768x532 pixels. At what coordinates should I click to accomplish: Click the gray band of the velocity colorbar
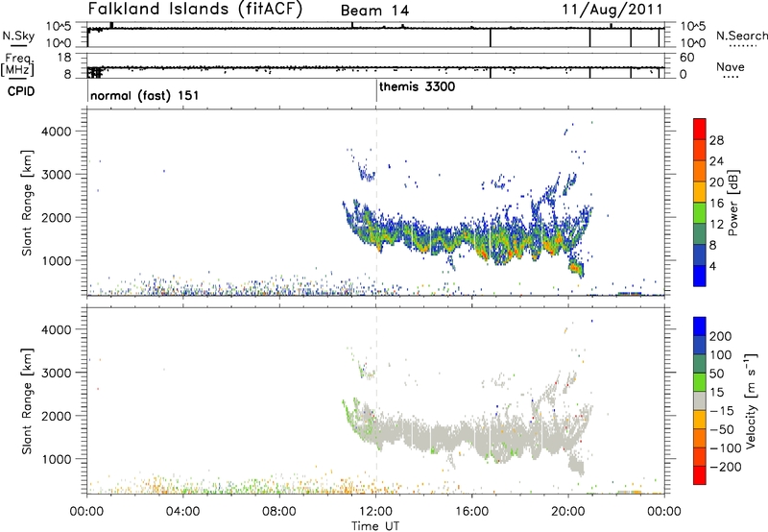coord(700,401)
